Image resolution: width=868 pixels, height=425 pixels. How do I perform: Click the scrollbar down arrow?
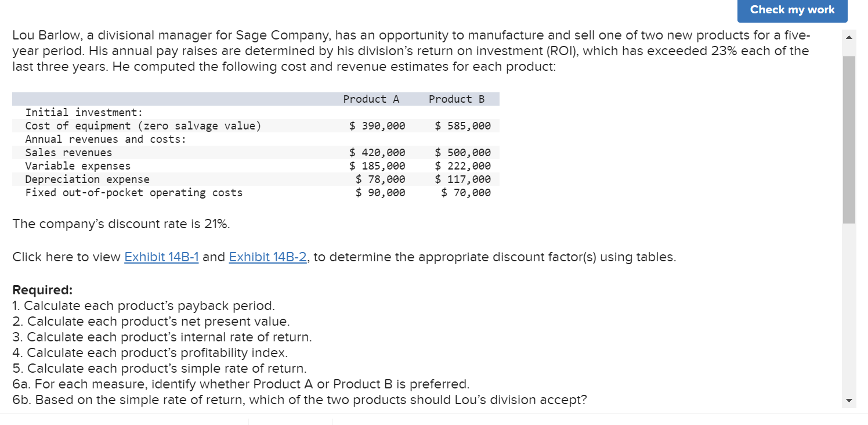849,401
